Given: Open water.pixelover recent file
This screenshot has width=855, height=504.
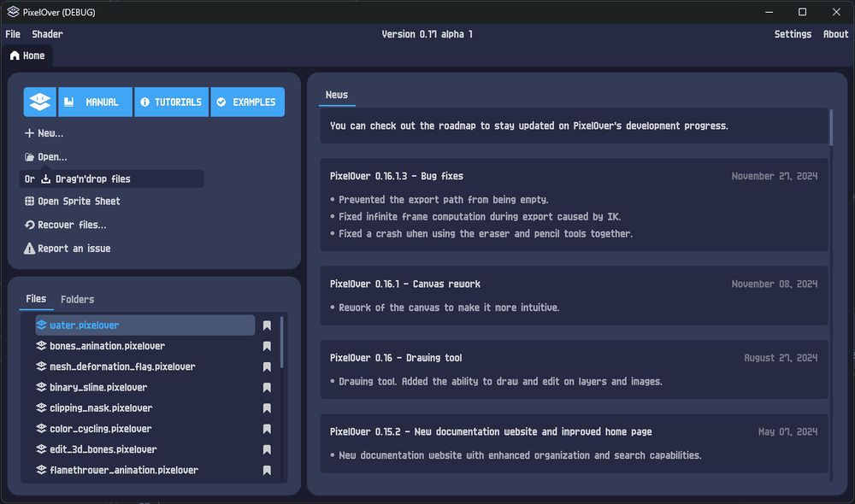Looking at the screenshot, I should click(x=145, y=325).
